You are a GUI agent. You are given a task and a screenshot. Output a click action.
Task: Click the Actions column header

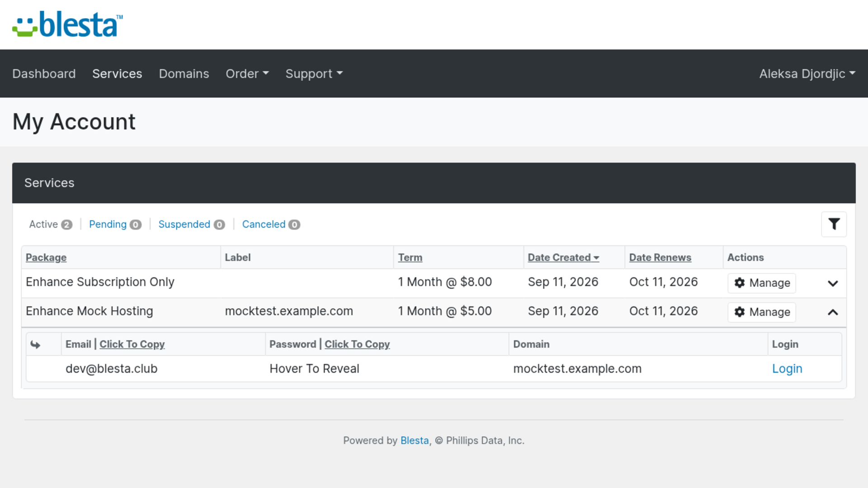click(745, 258)
